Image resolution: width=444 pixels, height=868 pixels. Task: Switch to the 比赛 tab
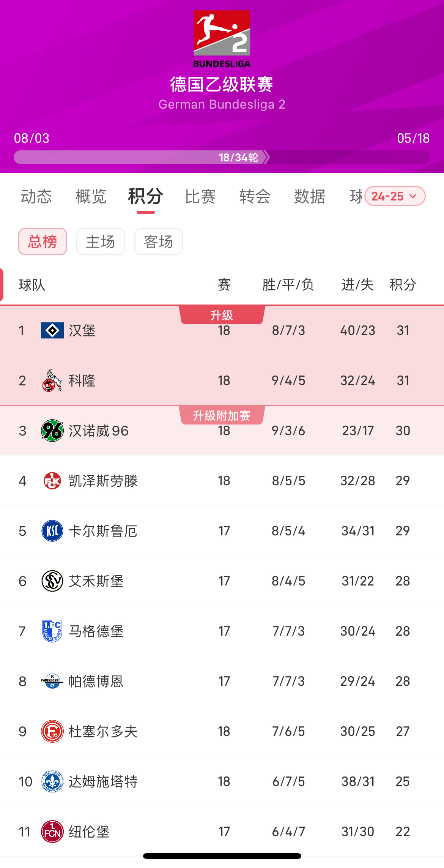pyautogui.click(x=201, y=197)
